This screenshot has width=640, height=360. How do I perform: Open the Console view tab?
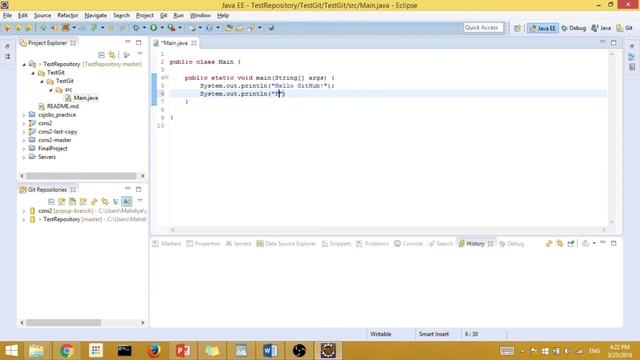click(409, 244)
